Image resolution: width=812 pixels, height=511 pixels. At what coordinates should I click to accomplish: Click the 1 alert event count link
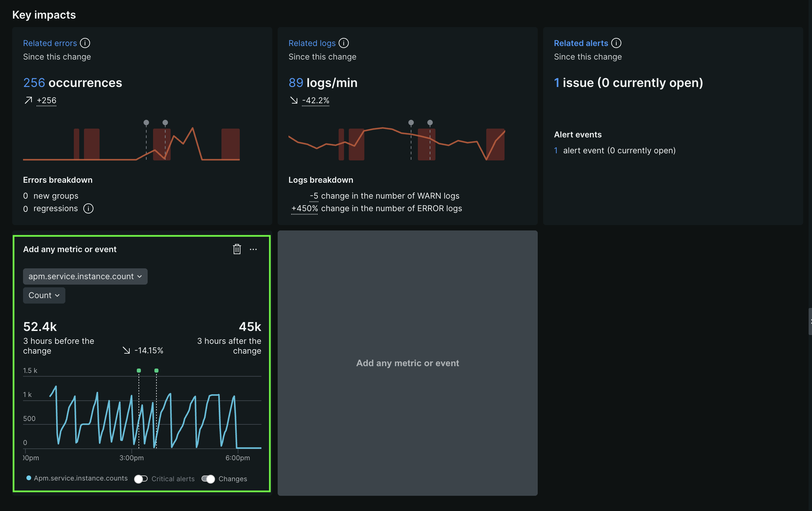(556, 151)
